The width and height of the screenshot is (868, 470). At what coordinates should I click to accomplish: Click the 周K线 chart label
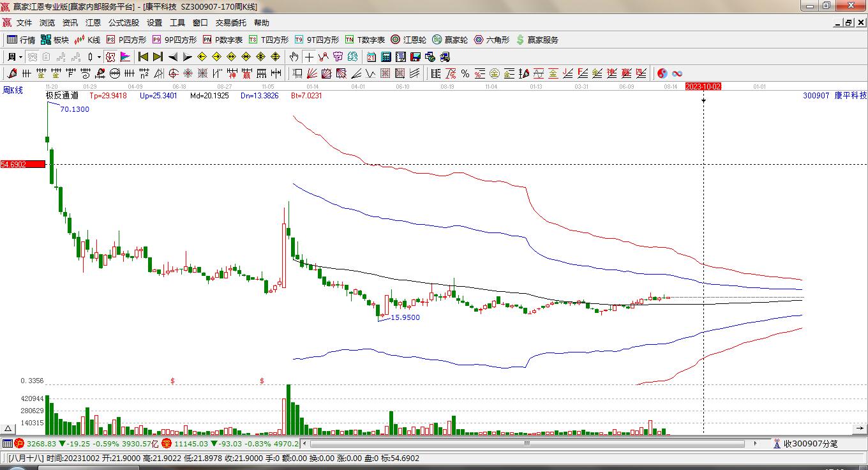click(x=13, y=90)
